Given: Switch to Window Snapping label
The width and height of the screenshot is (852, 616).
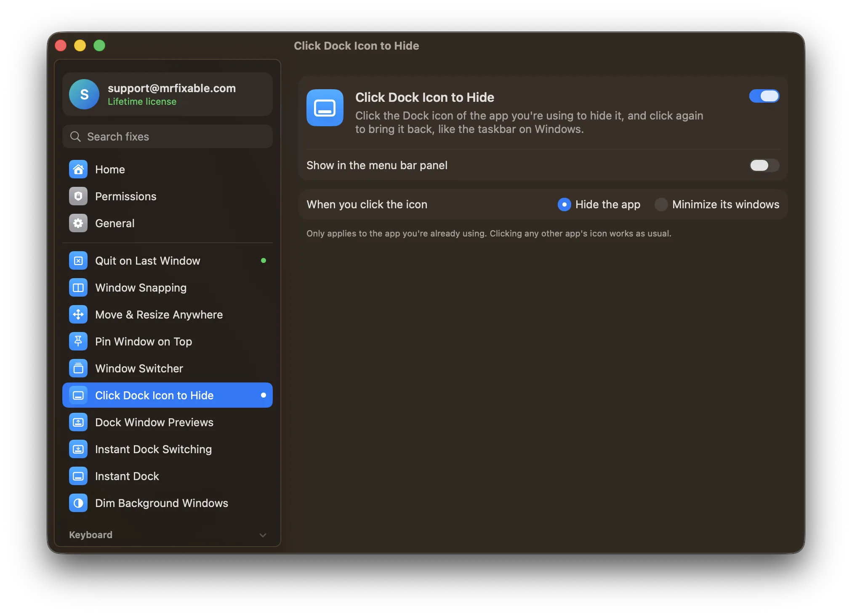Looking at the screenshot, I should tap(141, 288).
